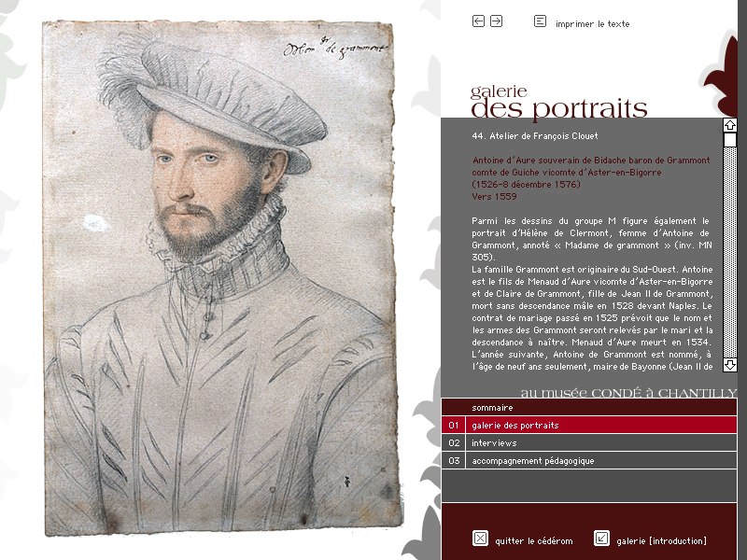Viewport: 747px width, 560px height.
Task: Click the 02 number beside interviews
Action: [x=454, y=442]
